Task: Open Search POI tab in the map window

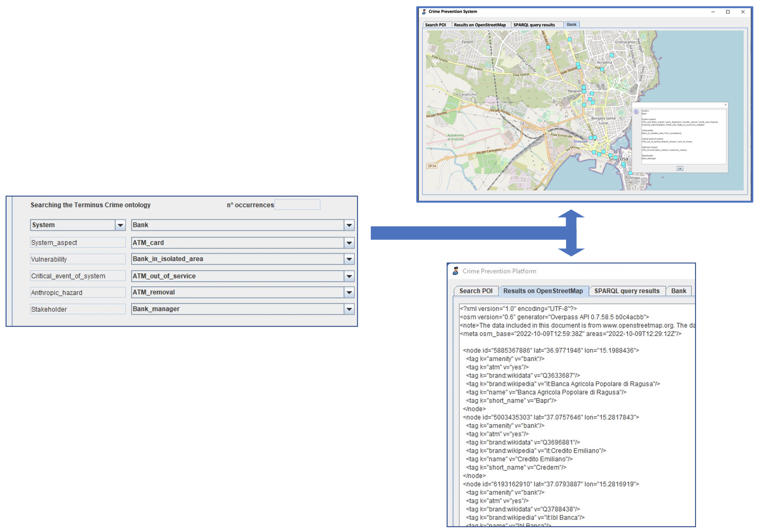Action: [435, 25]
